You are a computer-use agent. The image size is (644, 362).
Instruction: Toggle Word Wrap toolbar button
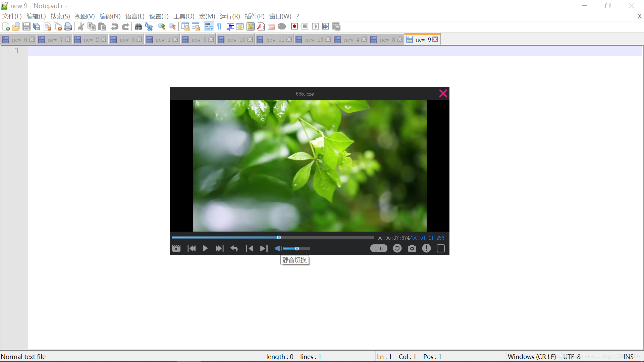click(209, 26)
